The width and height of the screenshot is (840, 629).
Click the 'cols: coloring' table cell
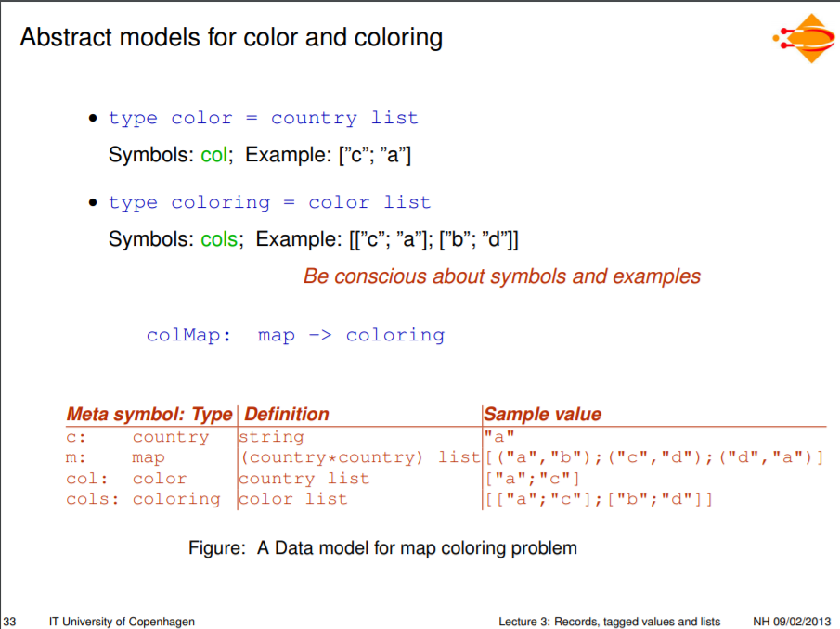tap(144, 499)
